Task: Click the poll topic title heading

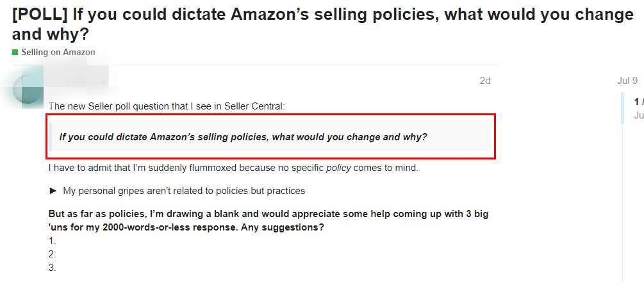Action: coord(322,24)
